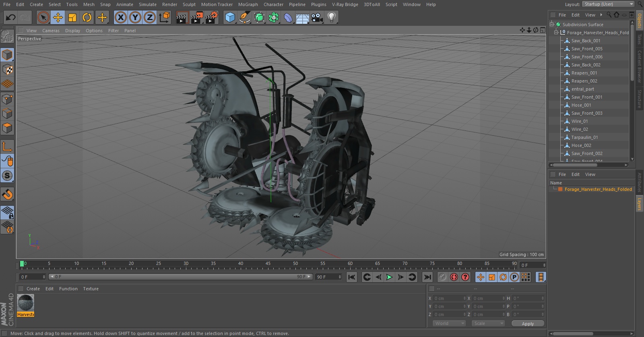Open the deformer objects icon
Viewport: 644px width, 337px height.
288,17
